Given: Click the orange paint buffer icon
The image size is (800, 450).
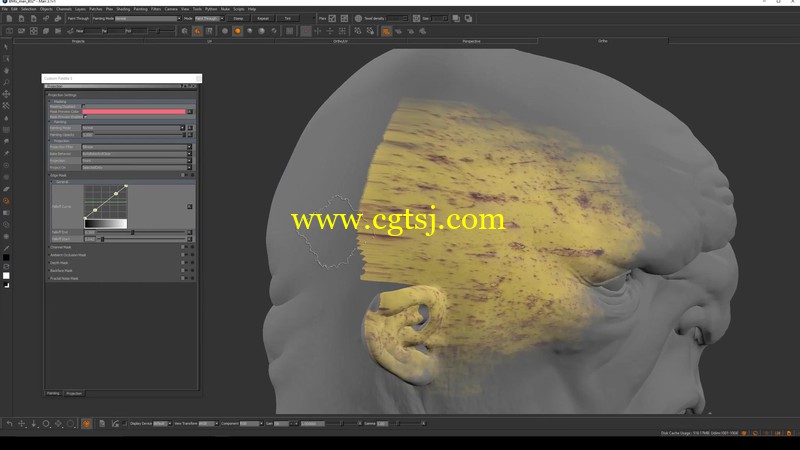Looking at the screenshot, I should (386, 31).
